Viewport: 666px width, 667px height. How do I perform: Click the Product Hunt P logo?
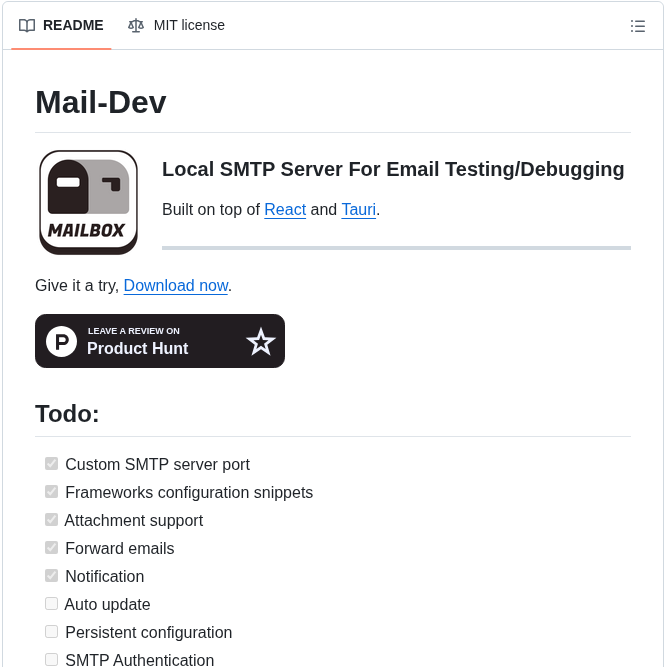tap(62, 341)
